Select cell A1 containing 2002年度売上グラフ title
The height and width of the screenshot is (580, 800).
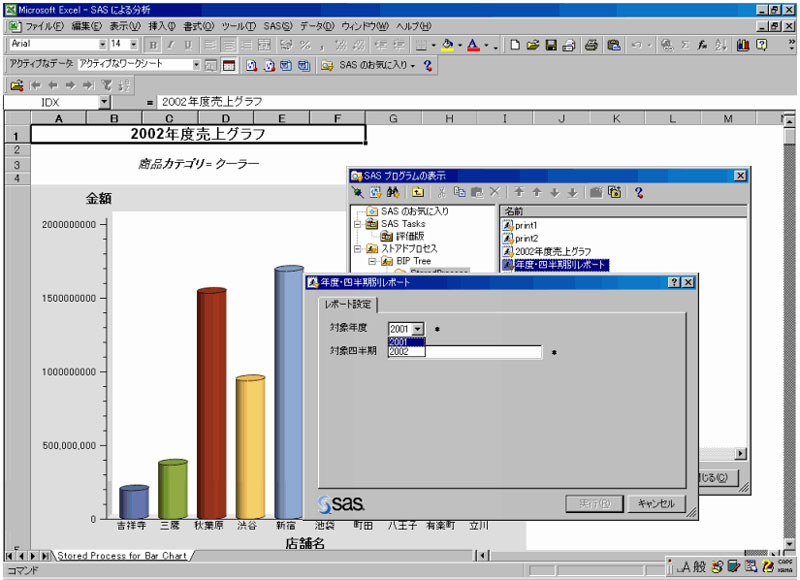(198, 134)
